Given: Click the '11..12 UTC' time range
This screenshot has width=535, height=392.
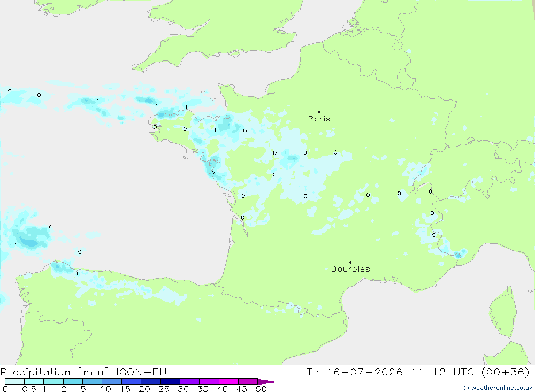Looking at the screenshot, I should [x=441, y=372].
